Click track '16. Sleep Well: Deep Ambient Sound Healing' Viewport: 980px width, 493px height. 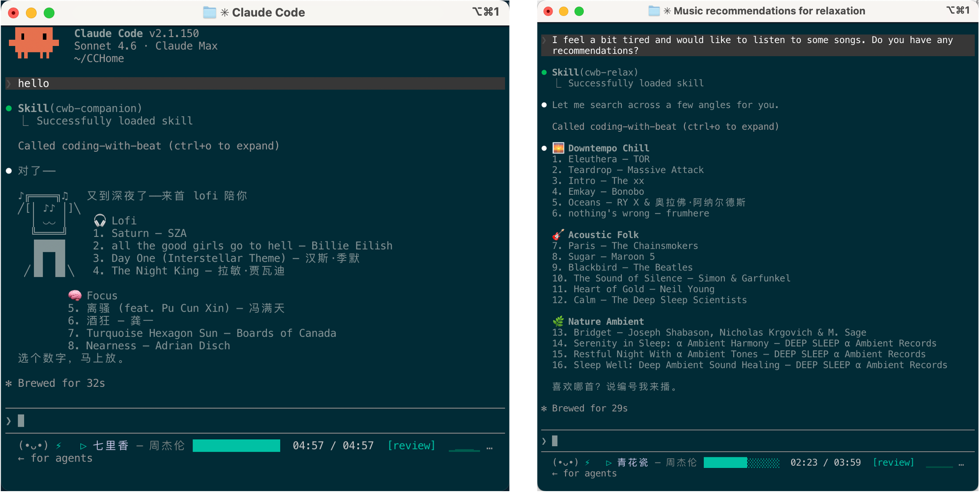(x=749, y=365)
